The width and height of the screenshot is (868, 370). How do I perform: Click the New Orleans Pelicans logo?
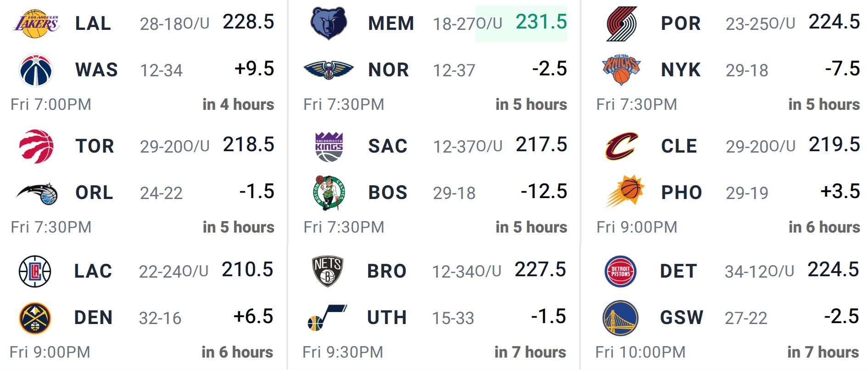[x=328, y=70]
